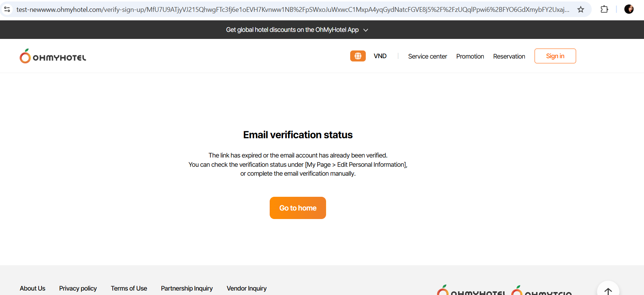
Task: Go to the Promotion page
Action: (x=470, y=56)
